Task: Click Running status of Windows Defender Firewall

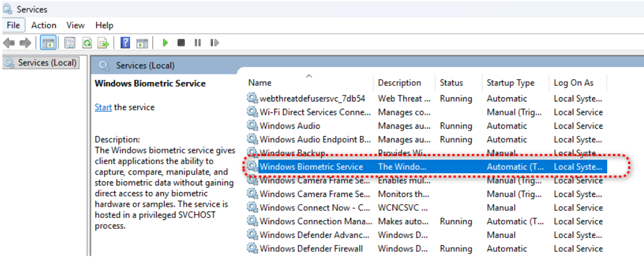Action: pos(456,248)
